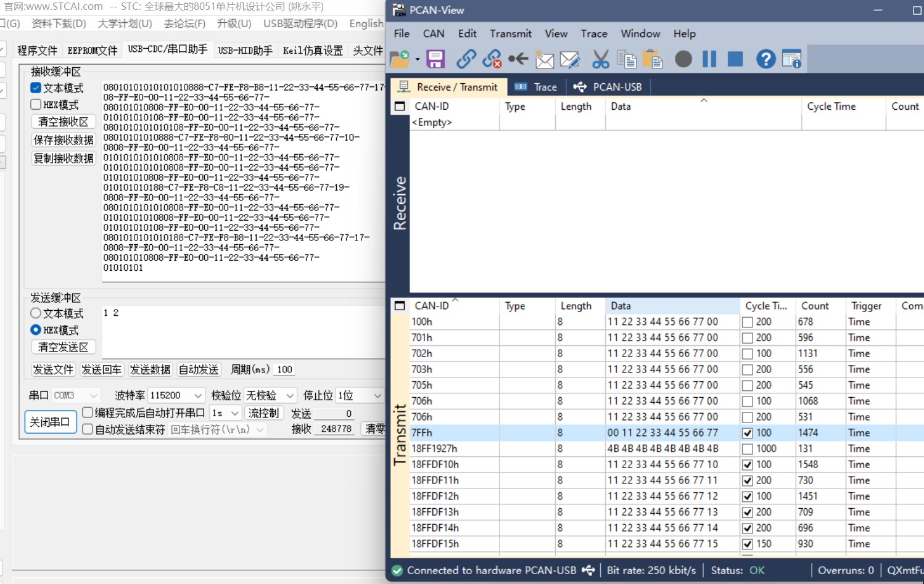
Task: Save with the purple floppy disk icon
Action: pyautogui.click(x=435, y=59)
